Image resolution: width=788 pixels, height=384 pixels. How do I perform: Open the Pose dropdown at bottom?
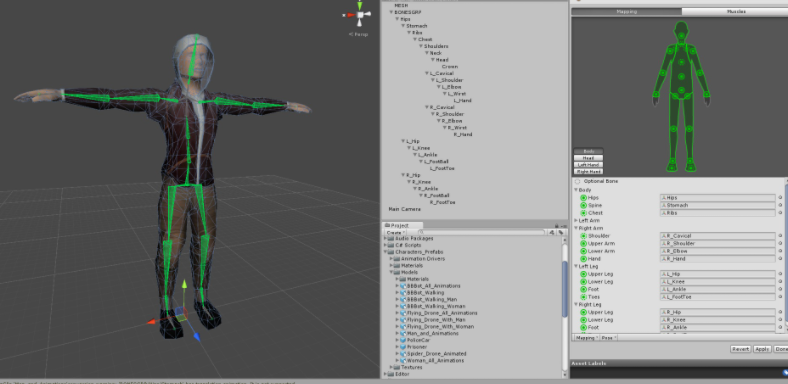608,338
